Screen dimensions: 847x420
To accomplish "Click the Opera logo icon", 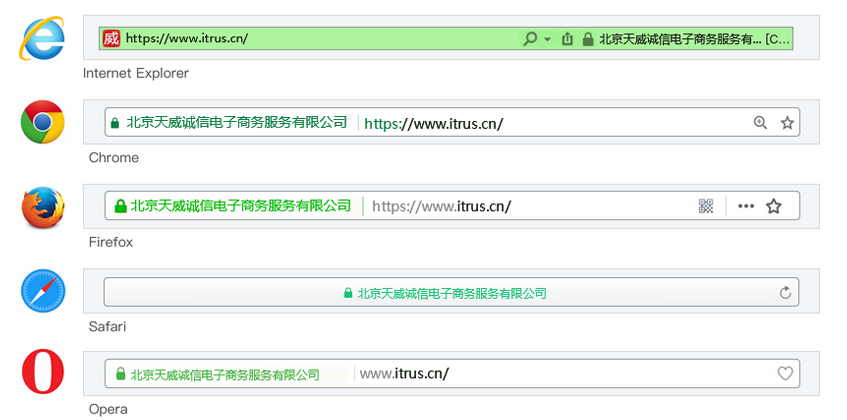I will pyautogui.click(x=43, y=371).
